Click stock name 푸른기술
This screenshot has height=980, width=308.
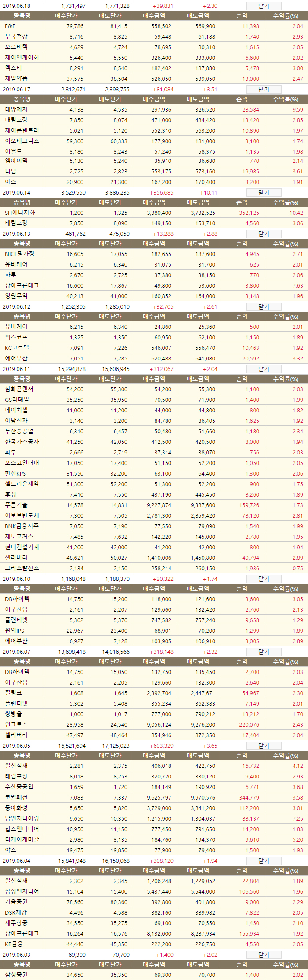16,505
